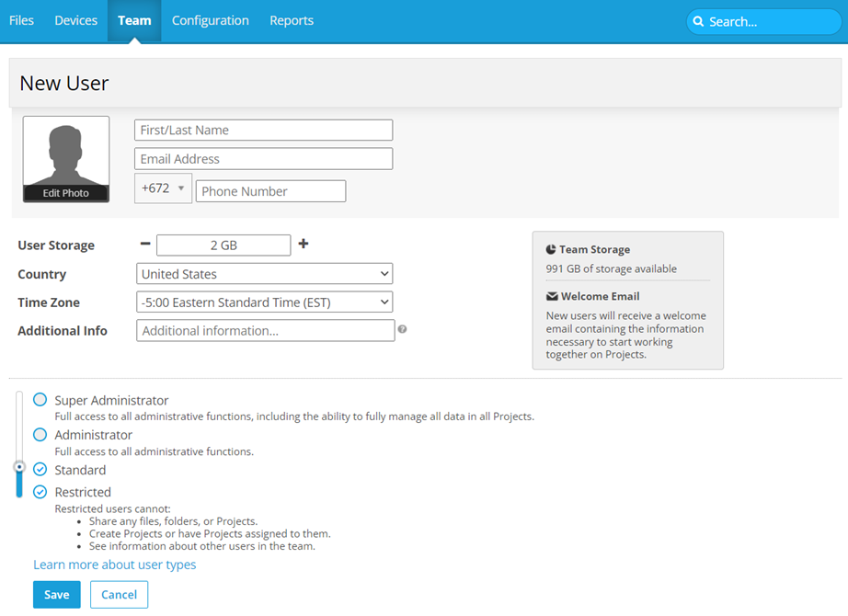Expand the Time Zone dropdown

click(x=264, y=302)
